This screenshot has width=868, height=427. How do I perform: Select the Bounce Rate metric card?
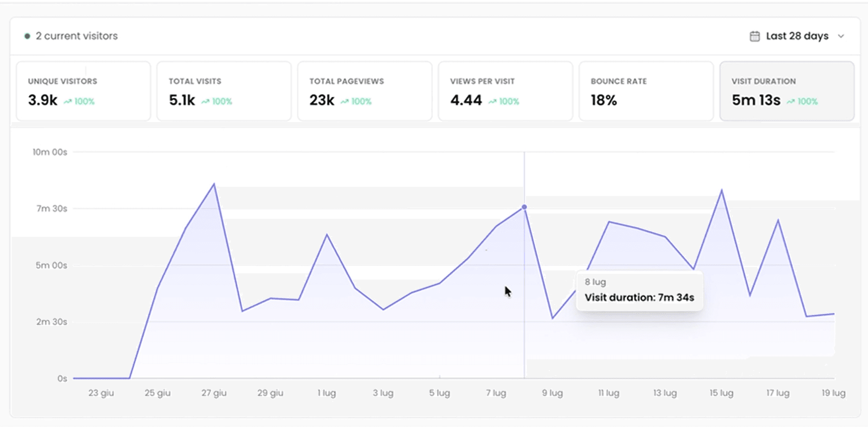click(x=646, y=91)
